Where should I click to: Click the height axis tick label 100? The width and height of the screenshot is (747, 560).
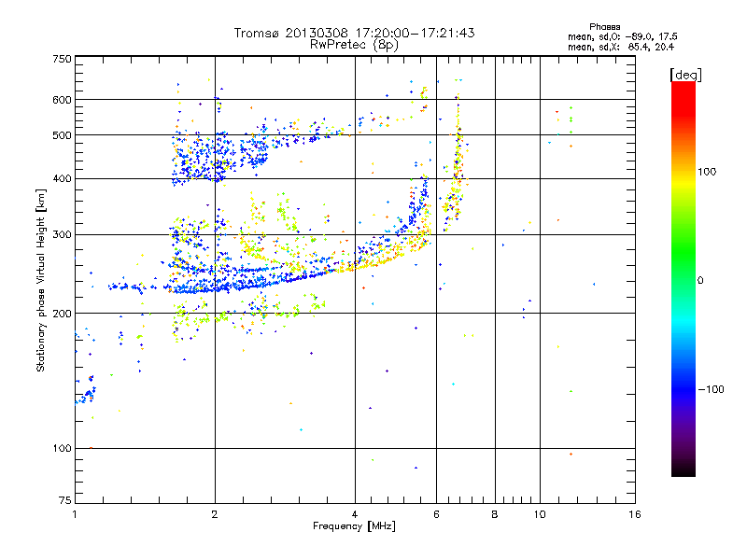(62, 448)
